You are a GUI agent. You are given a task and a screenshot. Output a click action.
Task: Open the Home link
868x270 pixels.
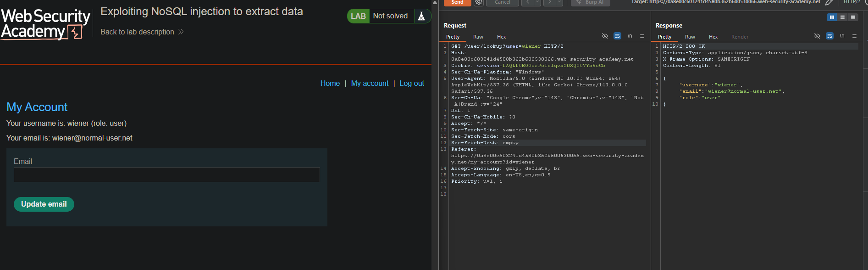pyautogui.click(x=330, y=83)
